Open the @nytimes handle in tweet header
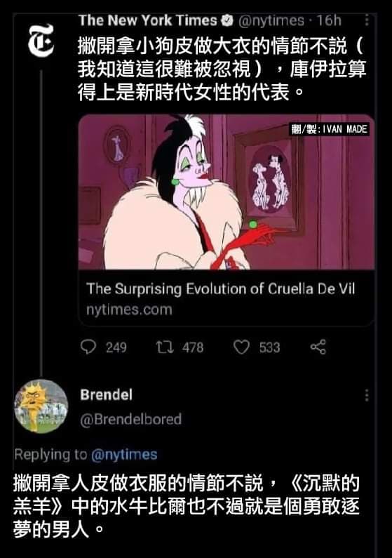 pyautogui.click(x=271, y=20)
